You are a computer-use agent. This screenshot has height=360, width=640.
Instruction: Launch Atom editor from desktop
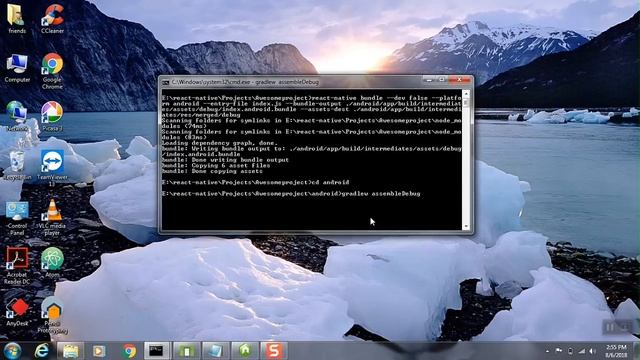point(52,262)
